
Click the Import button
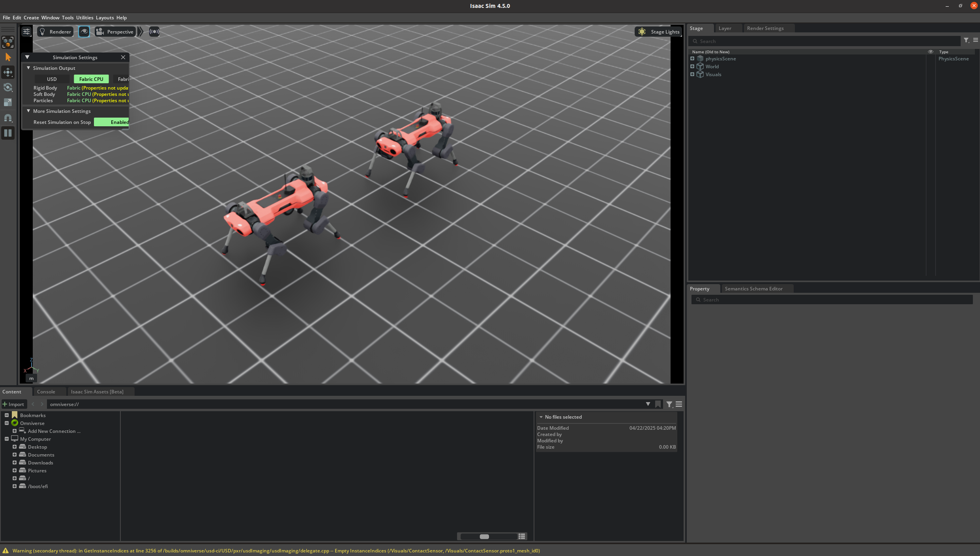point(14,404)
